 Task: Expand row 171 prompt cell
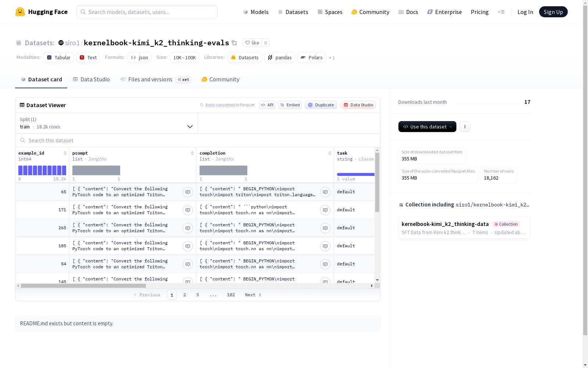pos(188,210)
